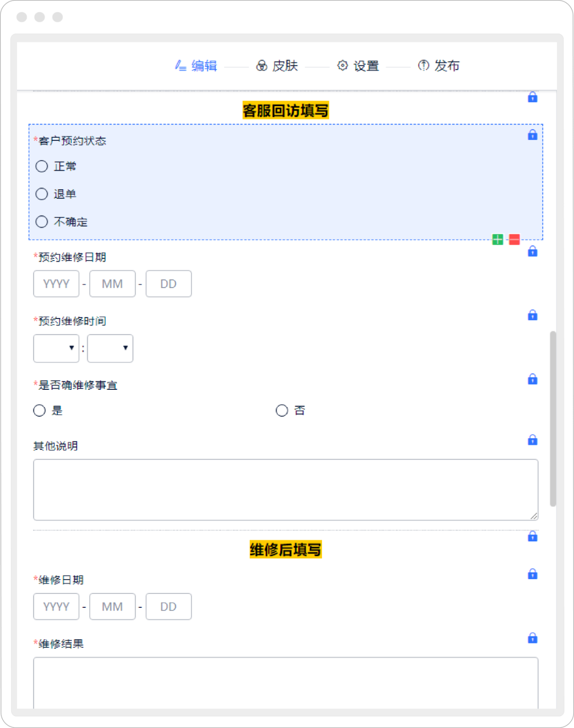This screenshot has width=574, height=728.
Task: Click lock icon beside 预约维修日期
Action: 532,252
